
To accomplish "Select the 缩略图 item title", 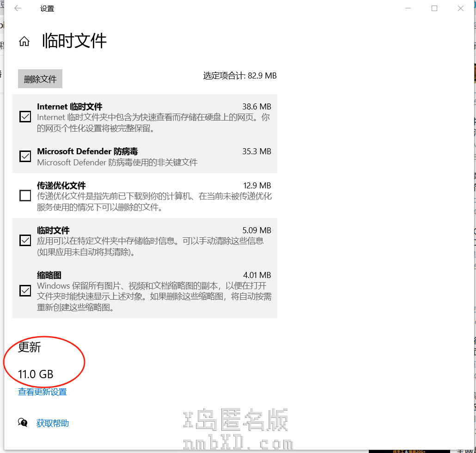I will [49, 275].
